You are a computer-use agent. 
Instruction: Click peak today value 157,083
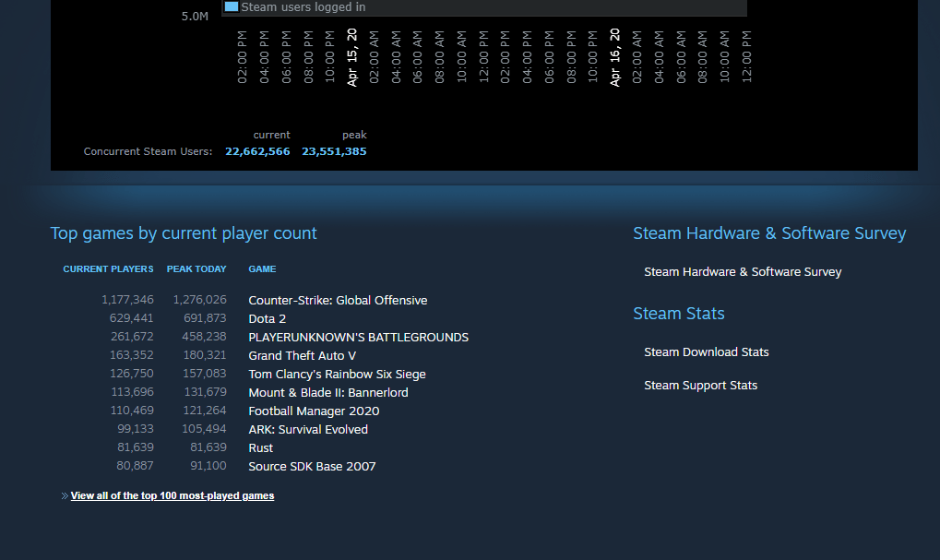tap(205, 374)
